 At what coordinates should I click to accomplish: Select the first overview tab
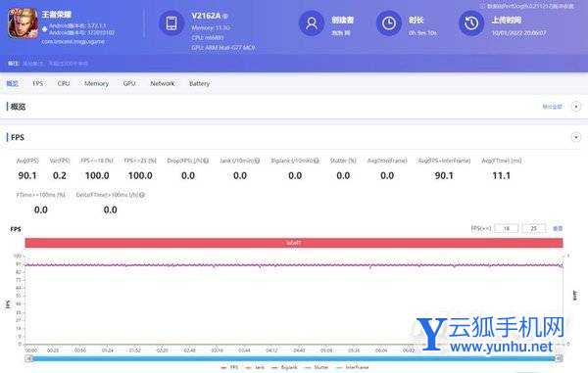point(12,83)
